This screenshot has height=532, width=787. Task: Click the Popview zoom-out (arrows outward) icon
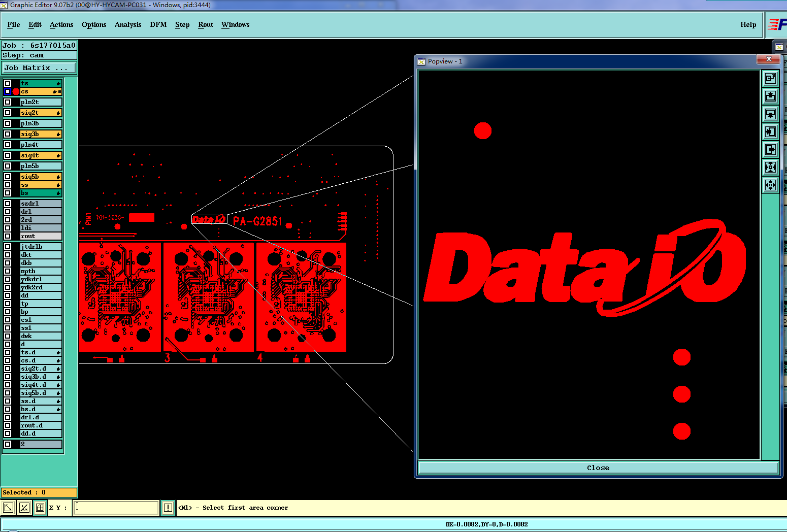point(770,185)
